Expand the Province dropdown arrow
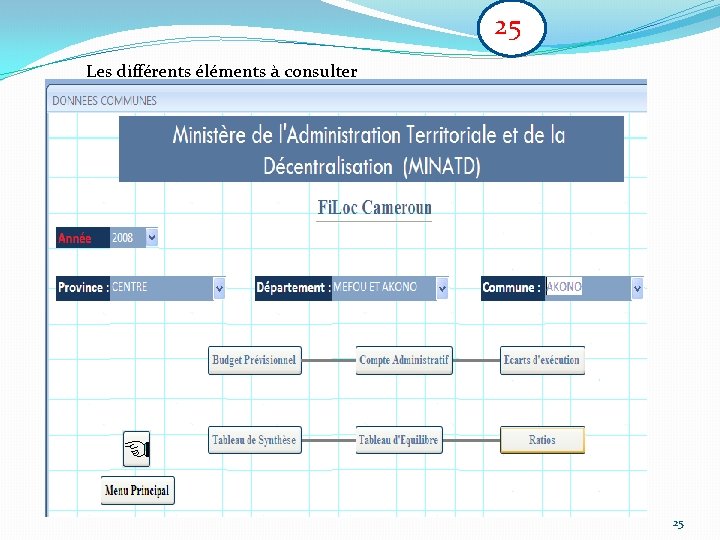The width and height of the screenshot is (720, 540). point(219,288)
